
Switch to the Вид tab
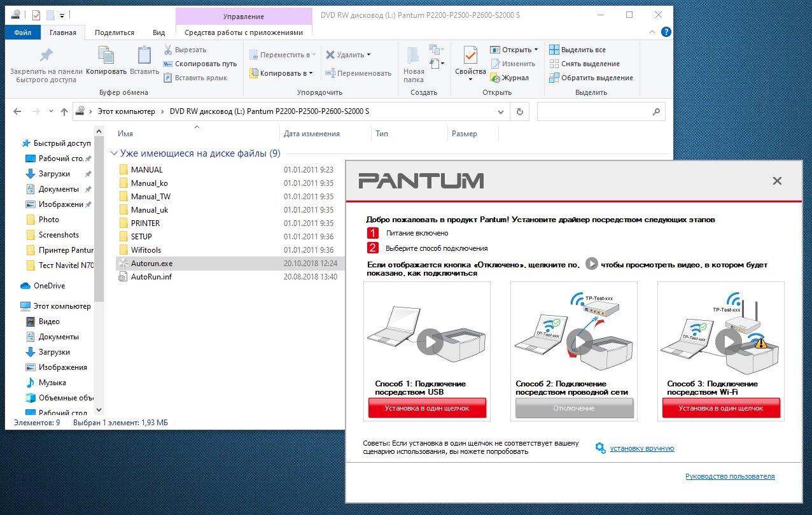(x=159, y=32)
